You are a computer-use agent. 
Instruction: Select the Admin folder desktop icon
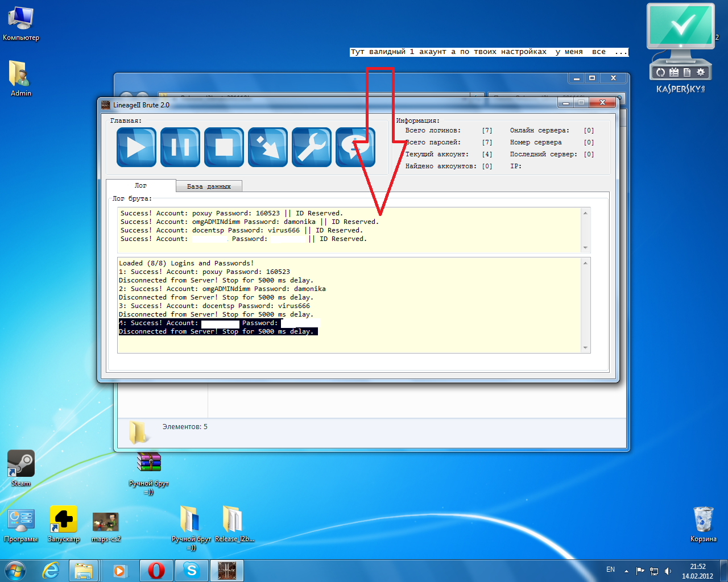click(x=21, y=78)
